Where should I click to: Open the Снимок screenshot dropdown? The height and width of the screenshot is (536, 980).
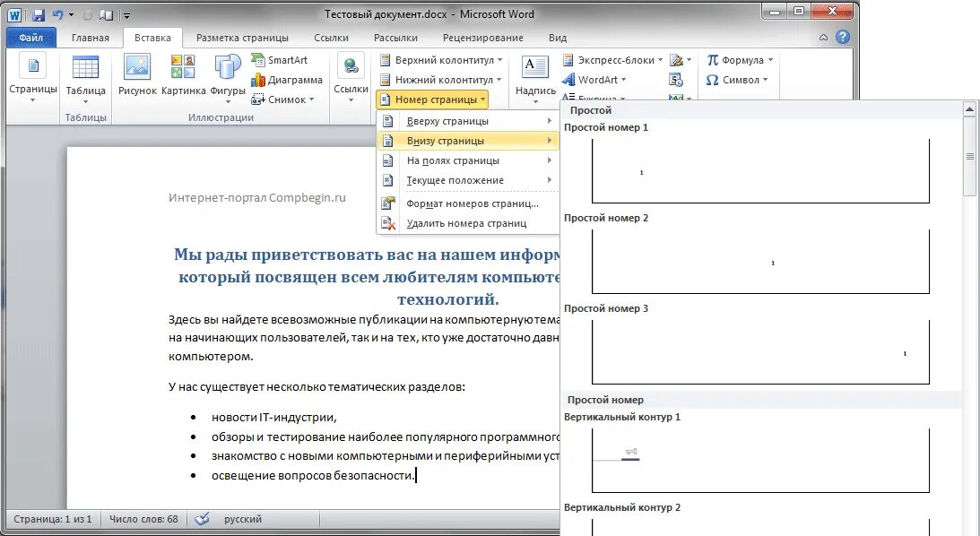(x=282, y=99)
